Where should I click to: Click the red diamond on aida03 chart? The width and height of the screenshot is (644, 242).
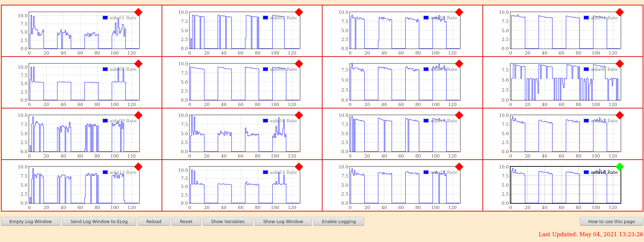(459, 12)
